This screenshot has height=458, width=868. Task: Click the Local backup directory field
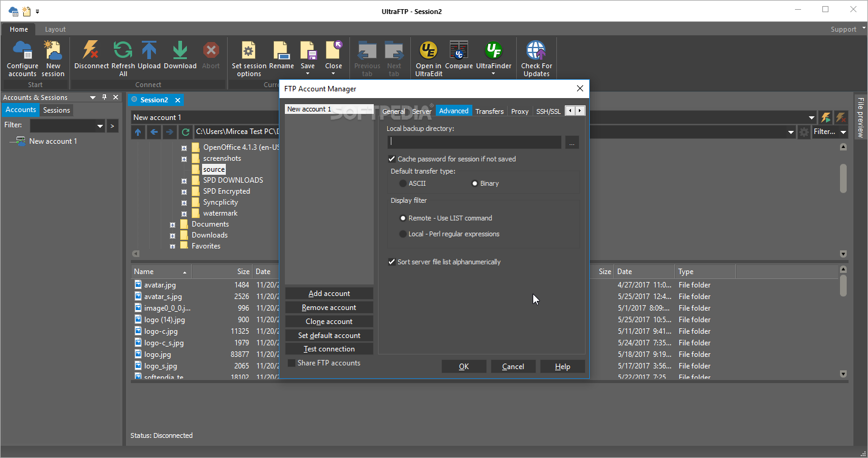pyautogui.click(x=474, y=142)
